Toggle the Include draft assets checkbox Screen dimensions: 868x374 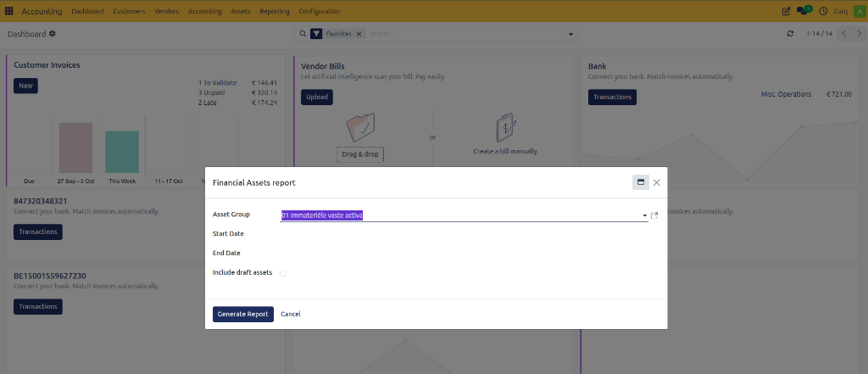283,272
